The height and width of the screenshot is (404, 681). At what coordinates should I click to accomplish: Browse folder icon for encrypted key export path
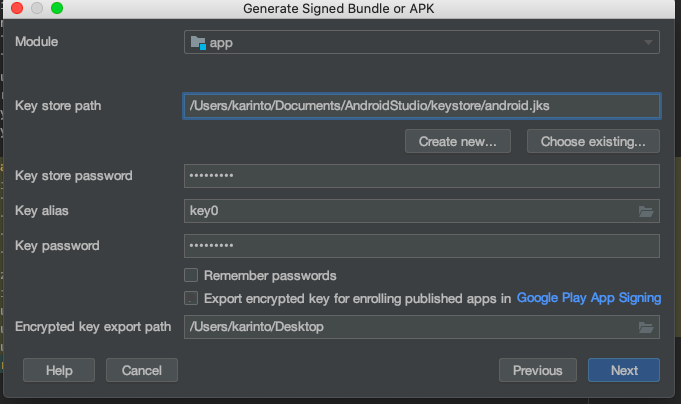[646, 328]
